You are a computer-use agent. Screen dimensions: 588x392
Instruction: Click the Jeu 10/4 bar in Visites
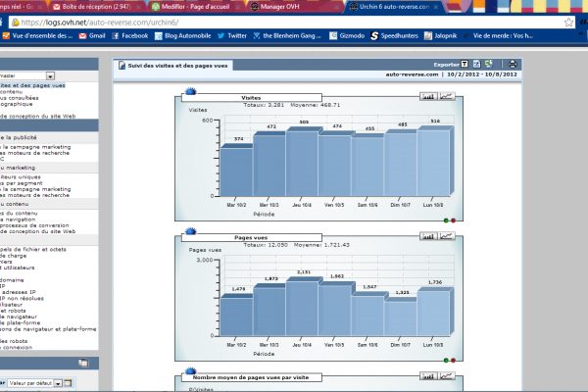point(303,162)
